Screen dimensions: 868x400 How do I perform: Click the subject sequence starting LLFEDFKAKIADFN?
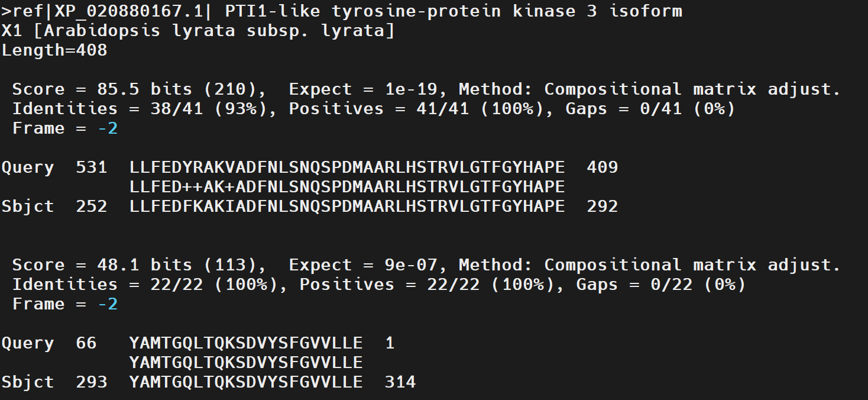click(346, 207)
